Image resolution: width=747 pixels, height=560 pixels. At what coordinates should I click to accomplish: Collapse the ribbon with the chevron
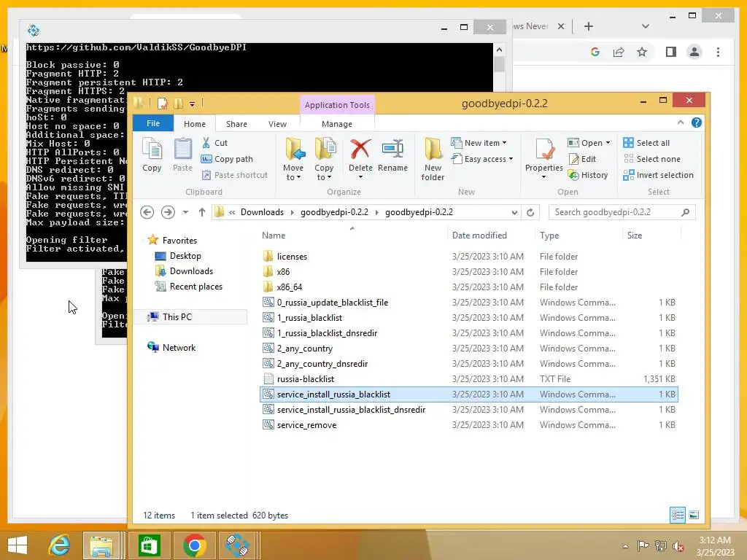tap(681, 122)
